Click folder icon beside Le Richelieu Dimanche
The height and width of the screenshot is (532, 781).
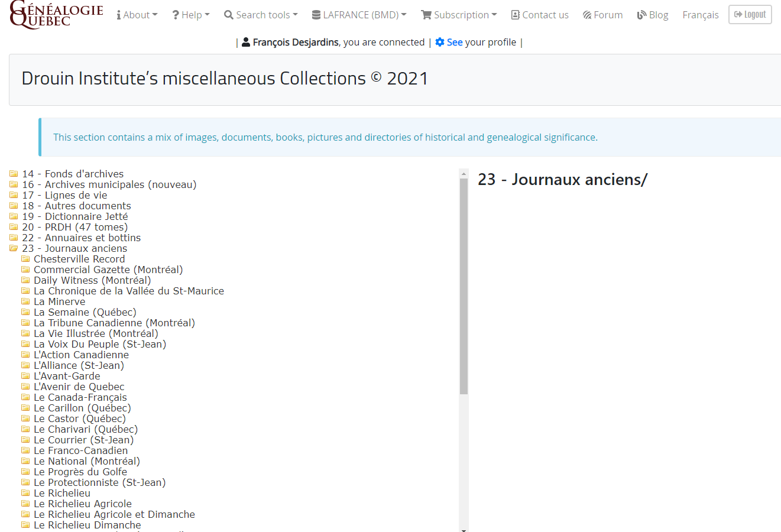pyautogui.click(x=25, y=525)
